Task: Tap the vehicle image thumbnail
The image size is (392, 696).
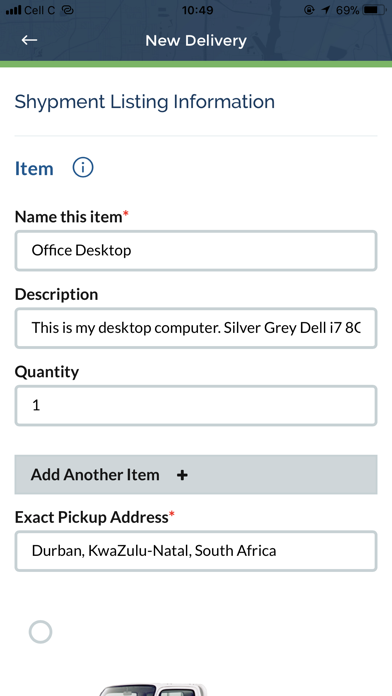Action: click(x=152, y=690)
